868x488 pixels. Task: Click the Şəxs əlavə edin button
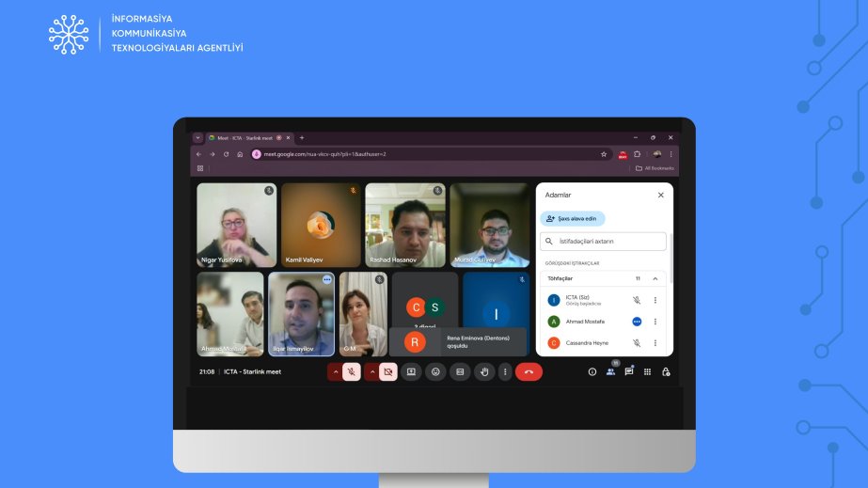[x=573, y=218]
